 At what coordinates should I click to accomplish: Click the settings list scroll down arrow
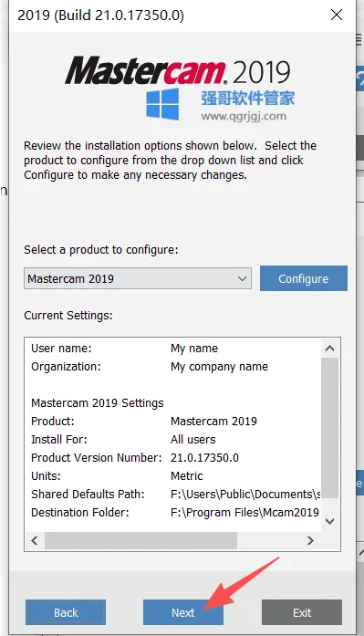pyautogui.click(x=330, y=521)
